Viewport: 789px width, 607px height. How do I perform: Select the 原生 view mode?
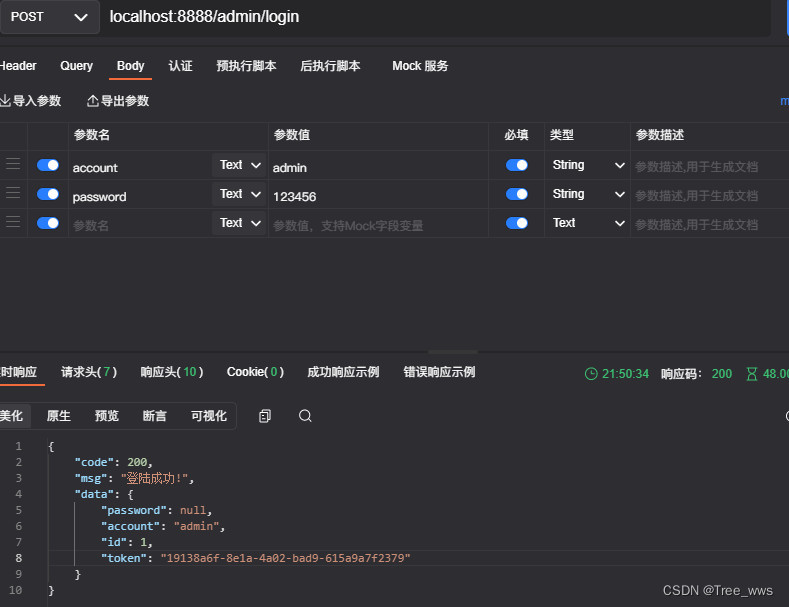click(x=59, y=416)
